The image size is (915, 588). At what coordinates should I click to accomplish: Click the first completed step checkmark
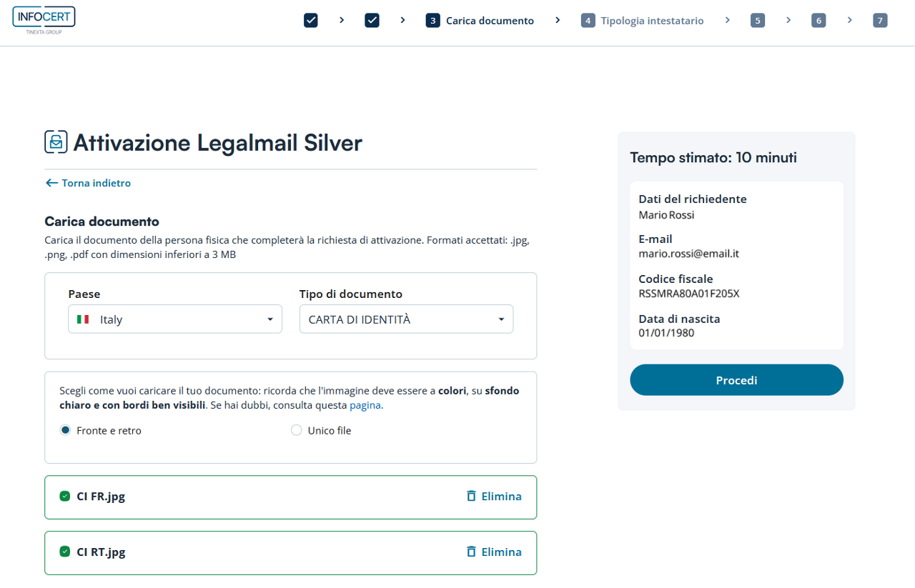coord(311,21)
